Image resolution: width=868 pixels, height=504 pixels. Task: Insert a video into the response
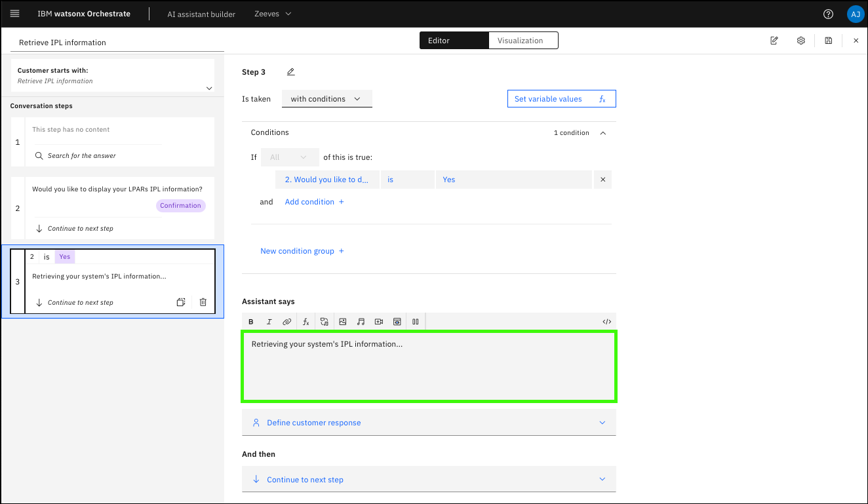click(379, 322)
